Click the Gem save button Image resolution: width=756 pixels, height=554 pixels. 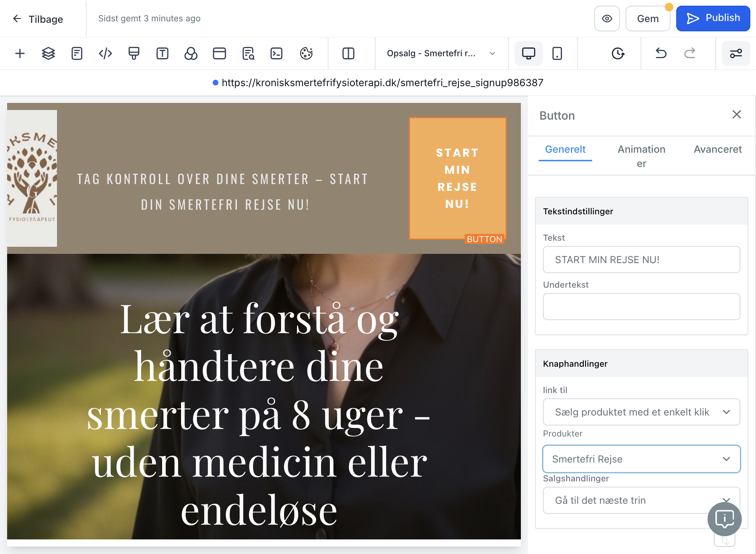coord(648,19)
